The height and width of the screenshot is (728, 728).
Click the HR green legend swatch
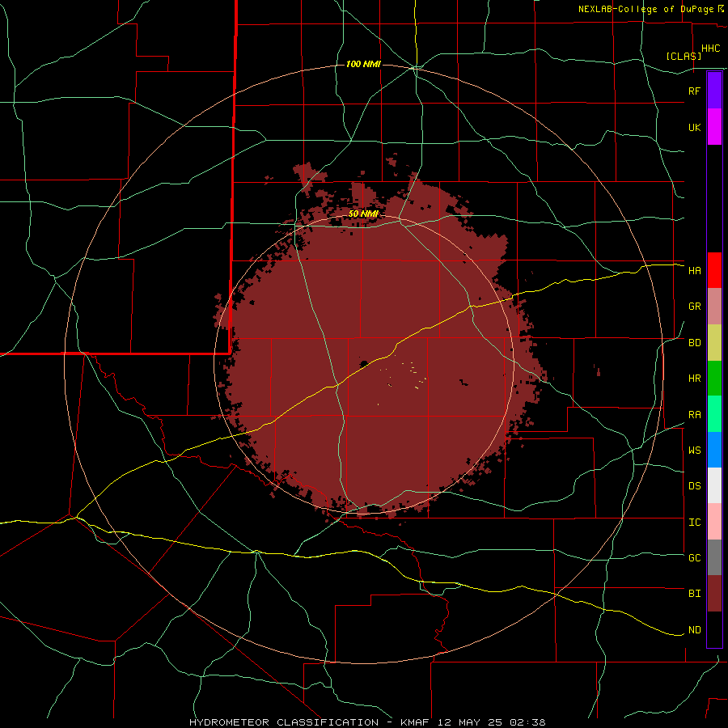tap(714, 379)
